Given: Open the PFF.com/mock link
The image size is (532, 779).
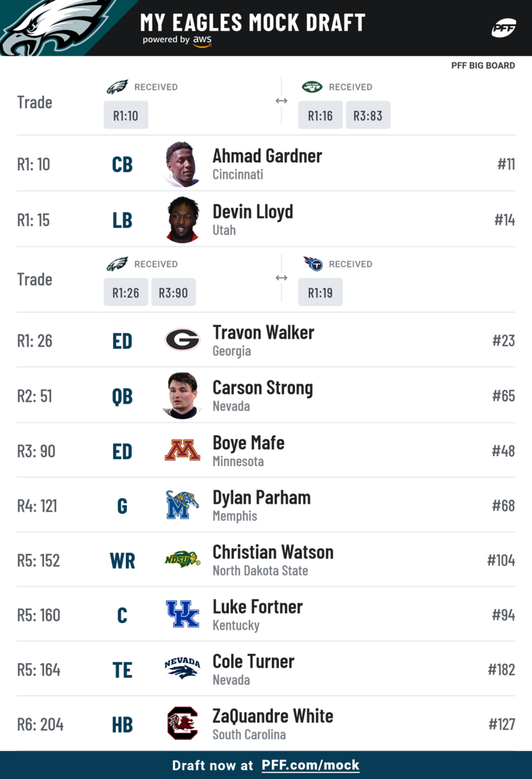Looking at the screenshot, I should pos(310,765).
